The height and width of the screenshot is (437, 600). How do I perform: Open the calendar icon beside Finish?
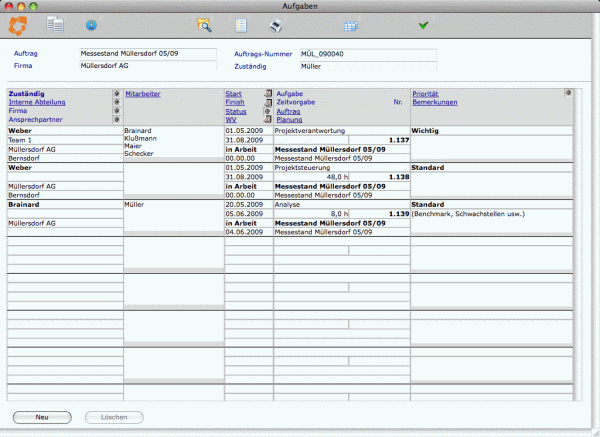pyautogui.click(x=268, y=102)
